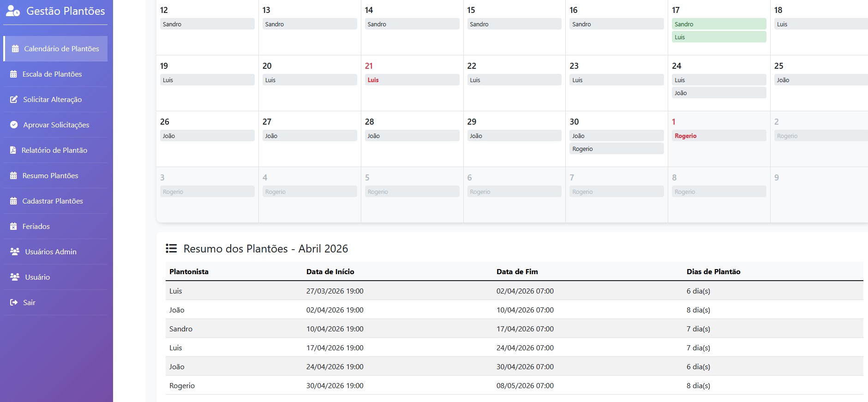Click the Solicitar Alteração edit pencil icon
This screenshot has width=868, height=402.
click(14, 99)
